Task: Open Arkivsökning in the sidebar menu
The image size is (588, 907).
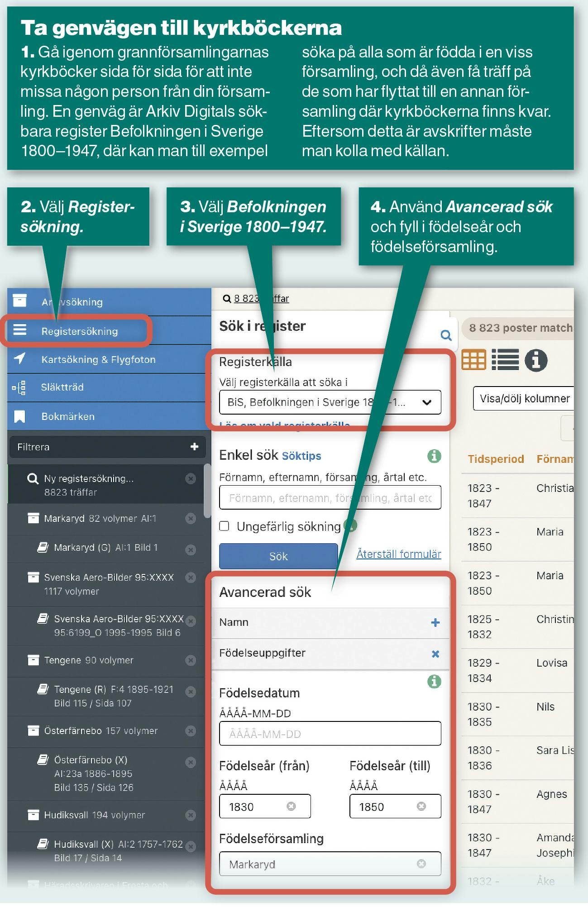Action: [x=109, y=301]
